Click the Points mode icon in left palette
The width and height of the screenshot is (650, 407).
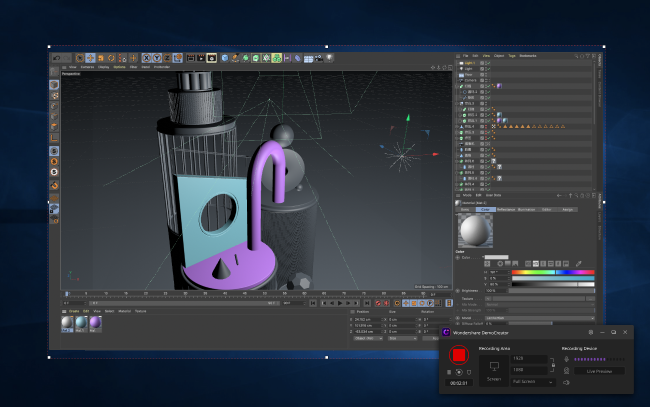coord(54,106)
